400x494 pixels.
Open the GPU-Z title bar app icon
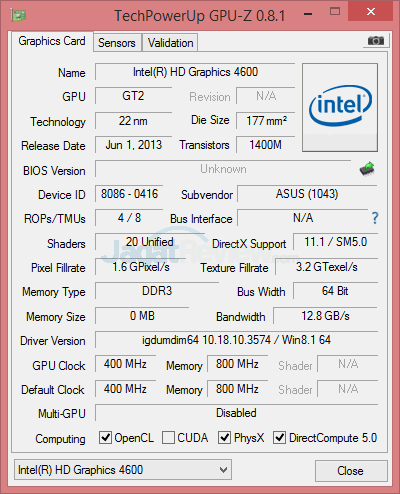[x=18, y=15]
